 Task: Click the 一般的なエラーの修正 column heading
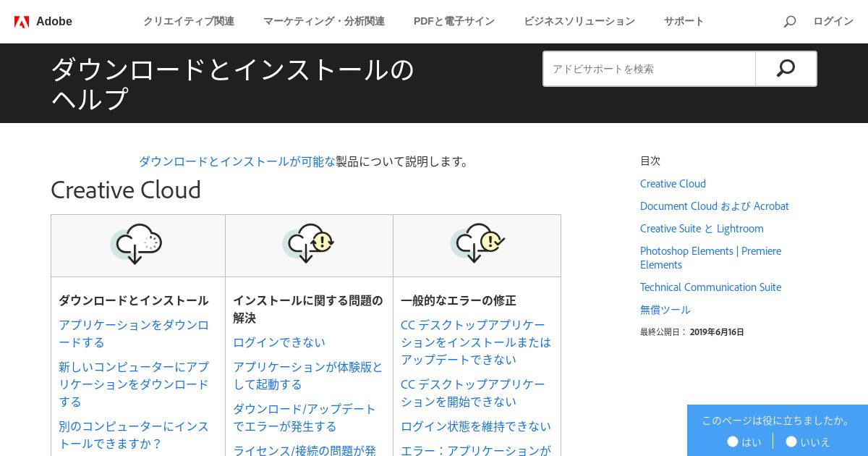(x=459, y=300)
